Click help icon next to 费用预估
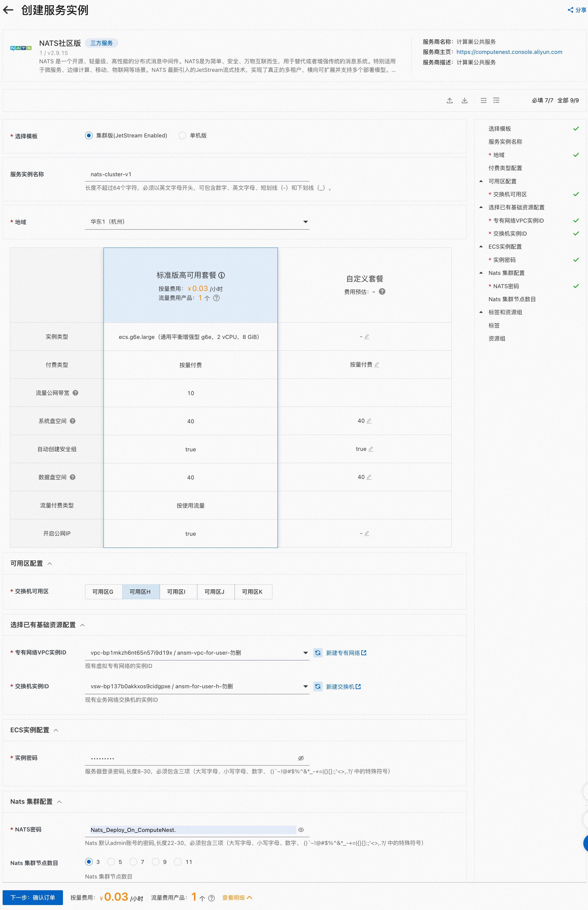The width and height of the screenshot is (588, 910). [382, 291]
